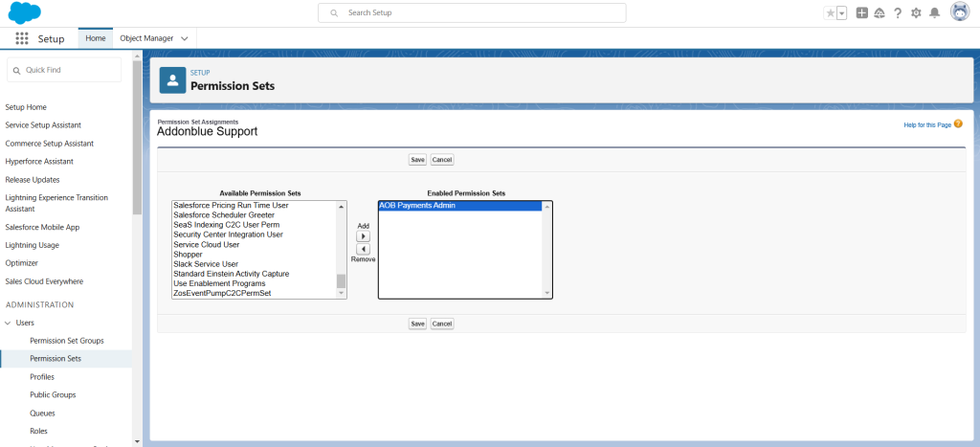The height and width of the screenshot is (447, 980).
Task: Open Sales Cloud Everywhere
Action: click(x=44, y=281)
